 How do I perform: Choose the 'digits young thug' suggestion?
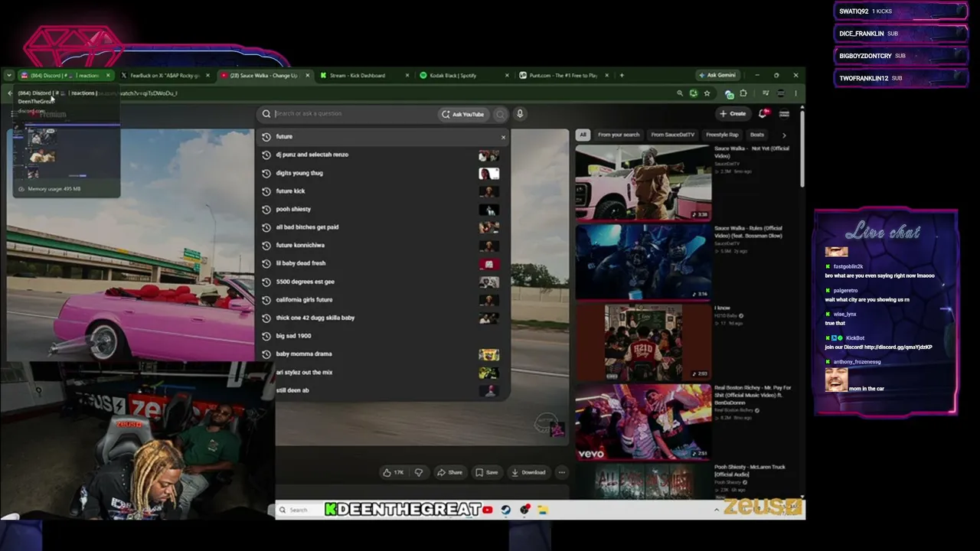click(383, 173)
